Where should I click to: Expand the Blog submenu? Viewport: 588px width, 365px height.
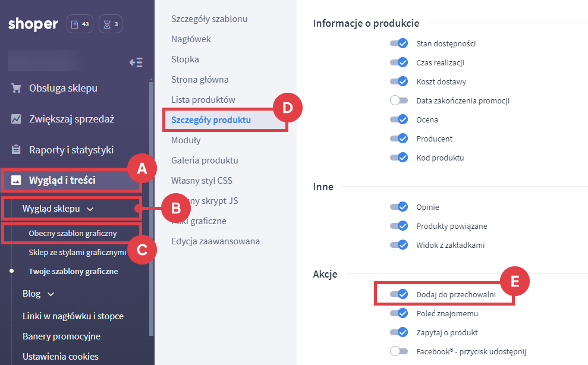(51, 294)
